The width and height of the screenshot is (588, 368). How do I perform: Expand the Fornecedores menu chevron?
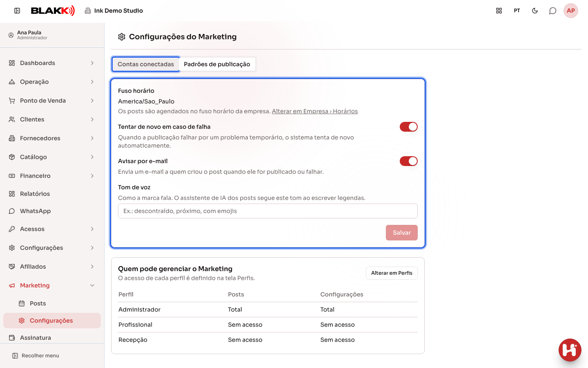click(x=92, y=138)
